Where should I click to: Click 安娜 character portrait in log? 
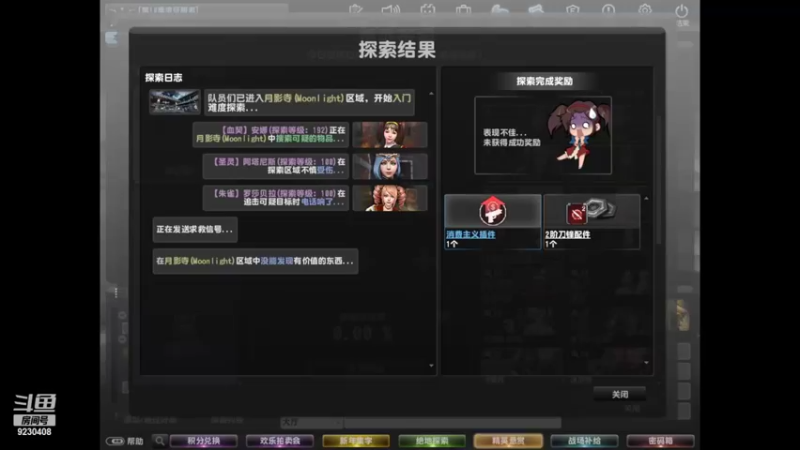click(390, 135)
